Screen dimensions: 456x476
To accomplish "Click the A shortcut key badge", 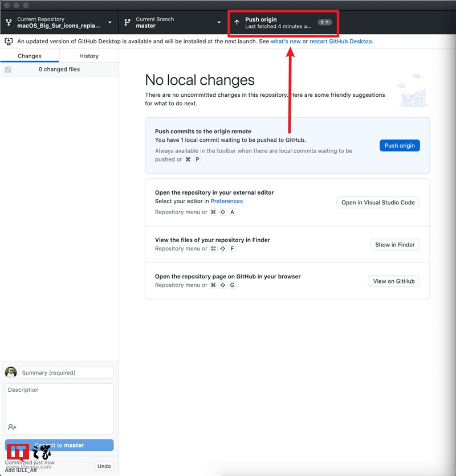I will [x=232, y=212].
